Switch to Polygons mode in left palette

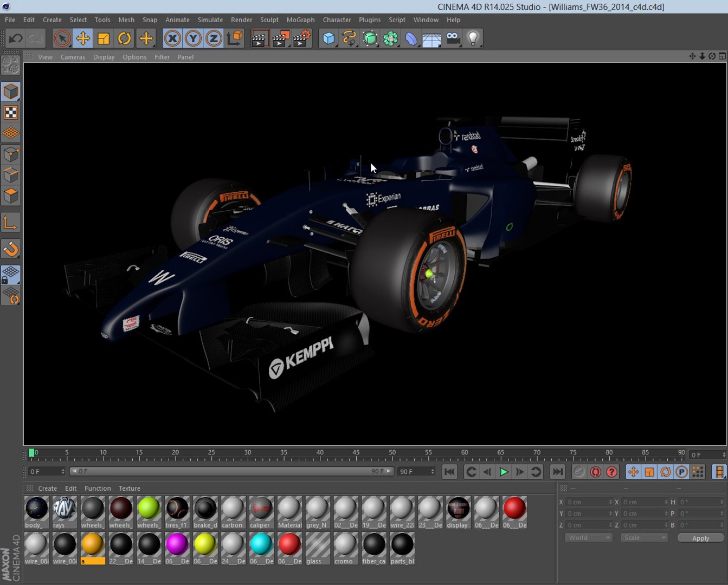(11, 196)
